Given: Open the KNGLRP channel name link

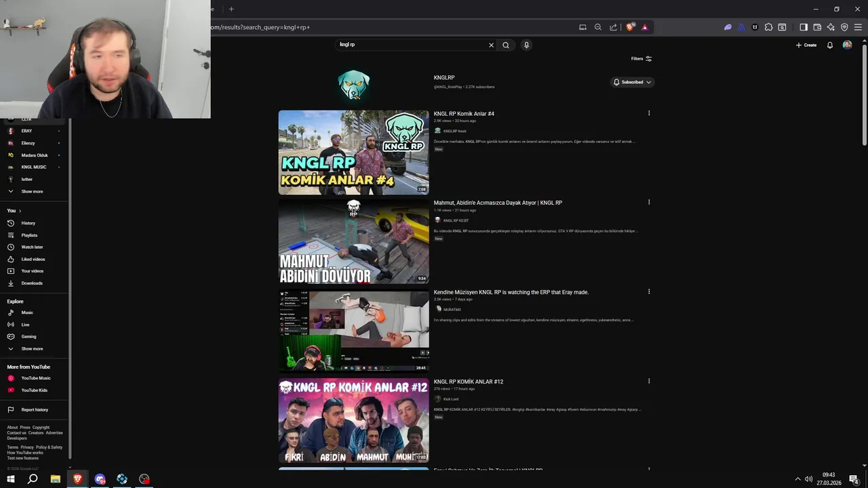Looking at the screenshot, I should click(444, 78).
